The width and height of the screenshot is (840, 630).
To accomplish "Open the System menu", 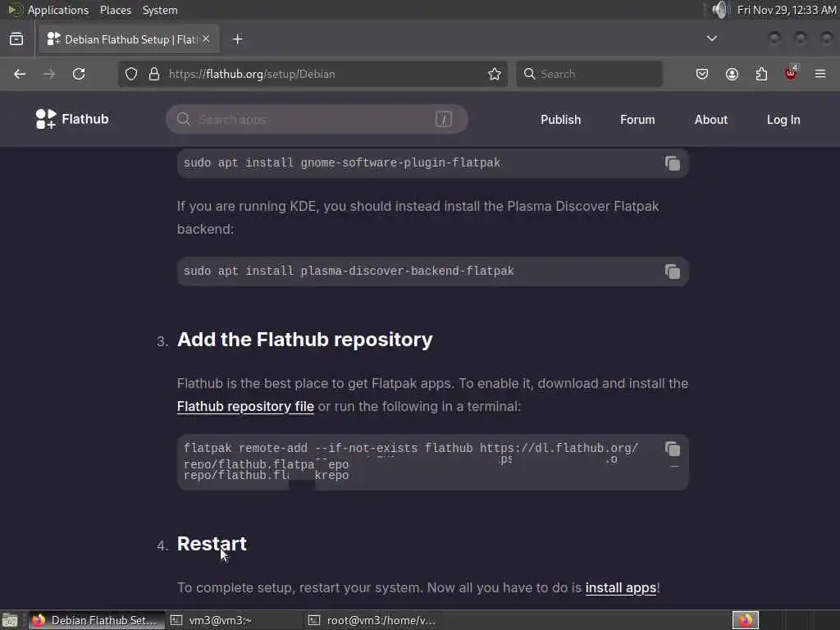I will (160, 10).
